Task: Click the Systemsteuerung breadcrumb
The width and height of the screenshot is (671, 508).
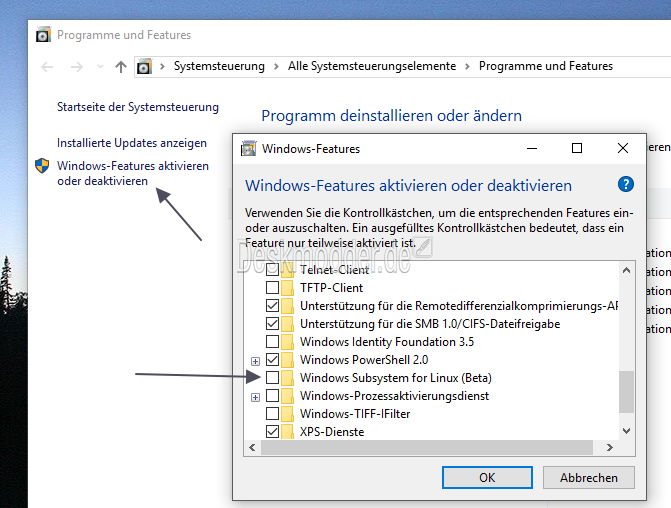Action: (219, 66)
